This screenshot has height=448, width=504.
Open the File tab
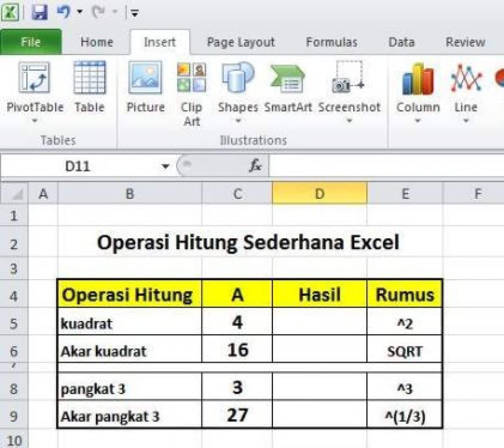[x=31, y=42]
